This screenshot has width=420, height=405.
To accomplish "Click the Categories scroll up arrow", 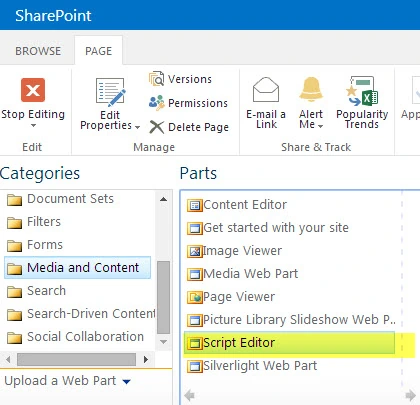I will 163,199.
